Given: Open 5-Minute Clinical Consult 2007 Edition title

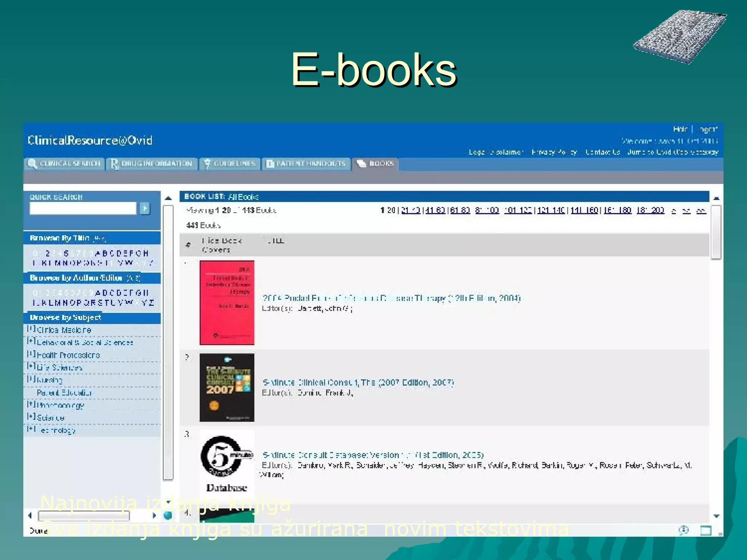Looking at the screenshot, I should [x=358, y=382].
